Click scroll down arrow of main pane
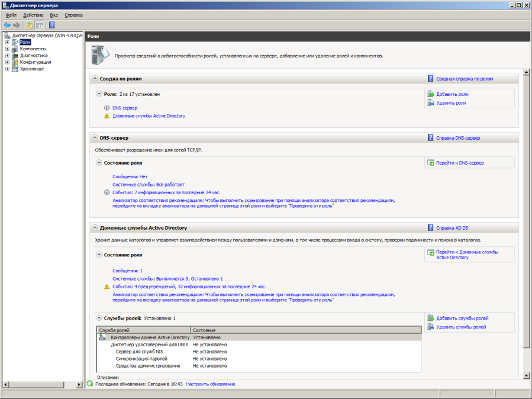Screen dimensions: 532x399 [526, 375]
